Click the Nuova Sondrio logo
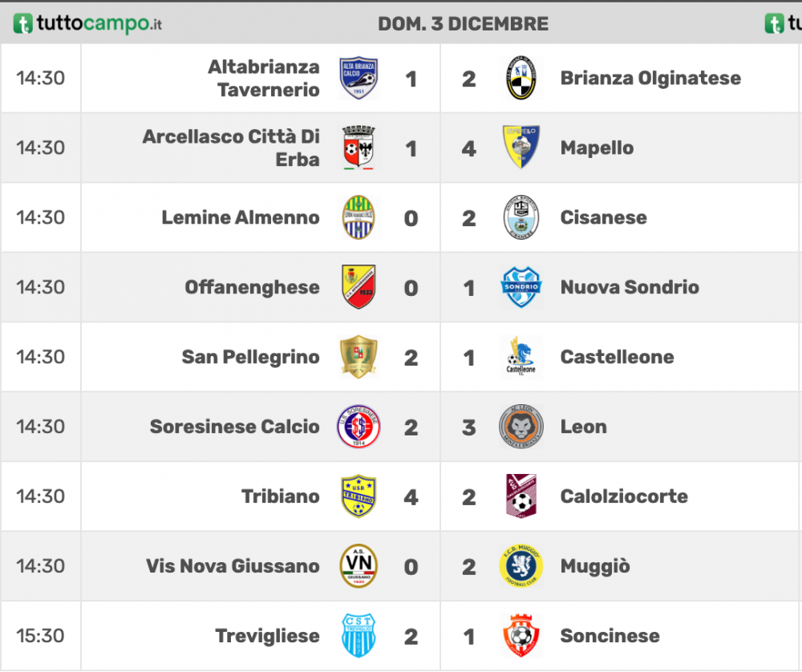The image size is (802, 672). click(x=520, y=287)
